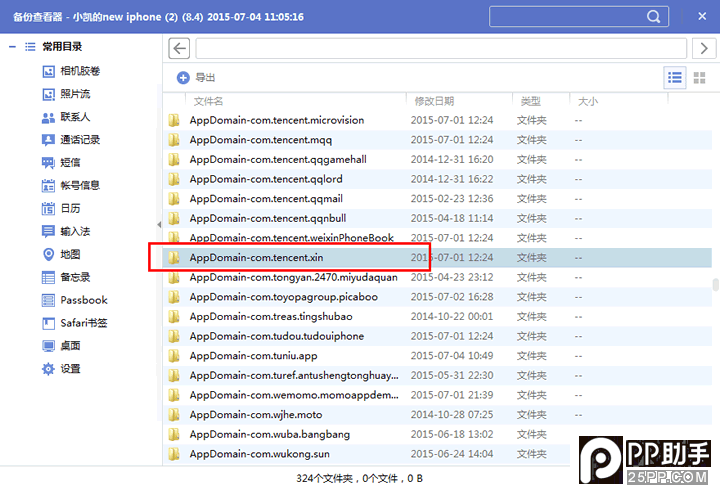Close the backup viewer window

click(702, 17)
